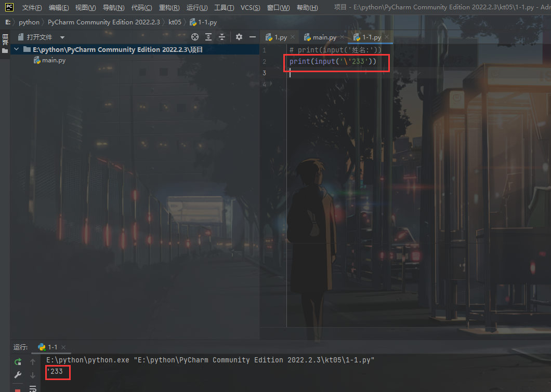Image resolution: width=551 pixels, height=392 pixels.
Task: Close the 1.py editor tab
Action: tap(293, 37)
